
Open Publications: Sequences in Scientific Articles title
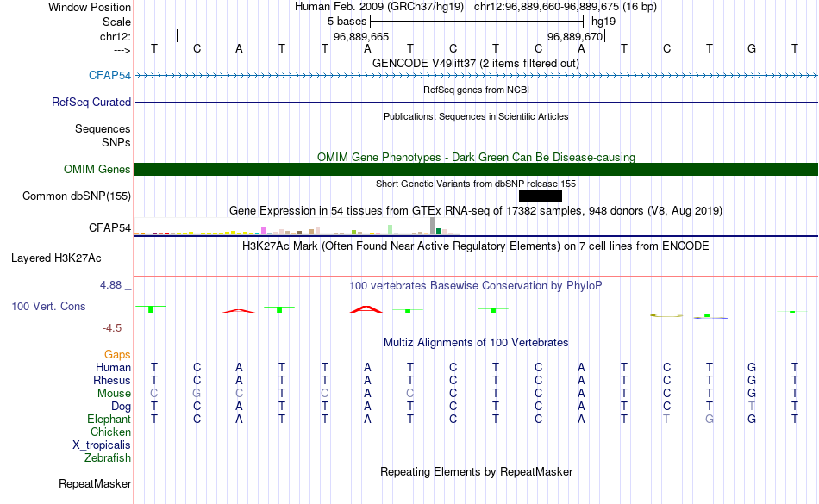476,116
